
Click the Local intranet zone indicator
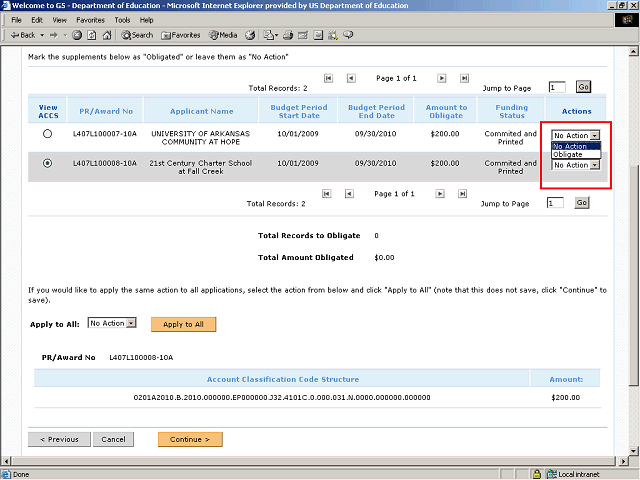573,474
